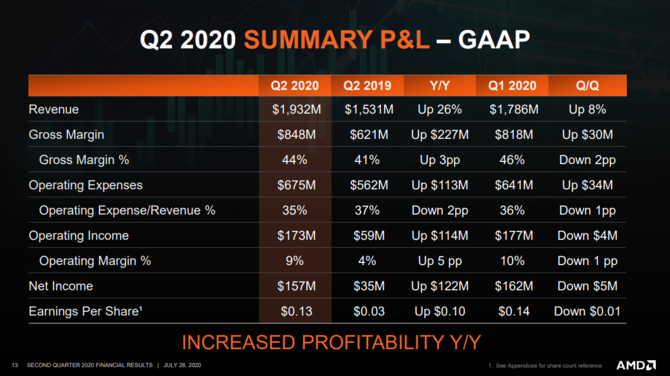Click the Up 3pp cell
This screenshot has width=670, height=376.
coord(440,160)
